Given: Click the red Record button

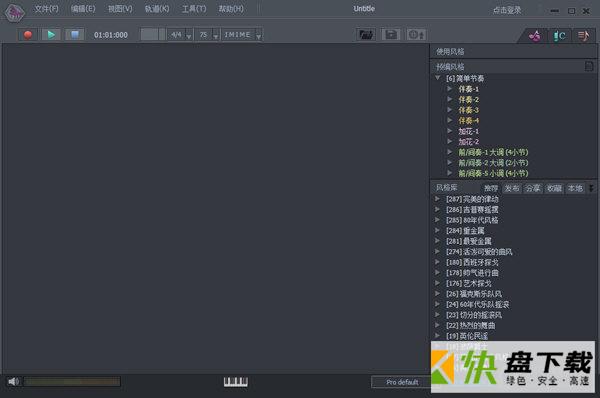Looking at the screenshot, I should pos(28,35).
